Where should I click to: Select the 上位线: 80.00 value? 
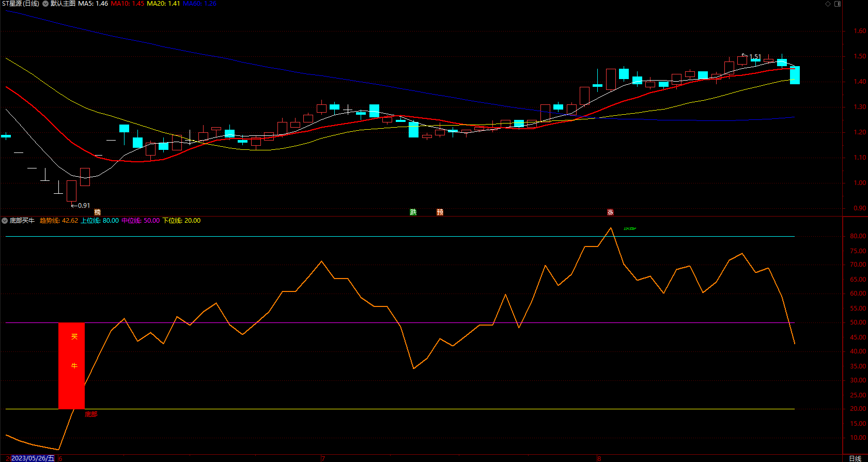click(100, 221)
